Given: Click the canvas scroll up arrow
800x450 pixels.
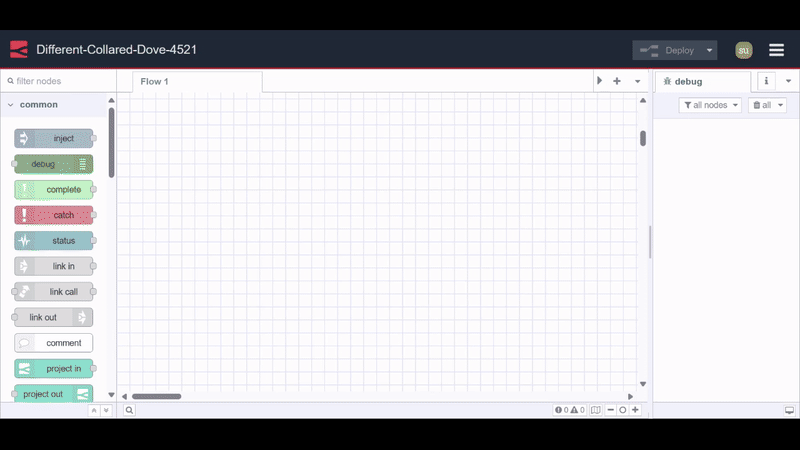Looking at the screenshot, I should 643,101.
